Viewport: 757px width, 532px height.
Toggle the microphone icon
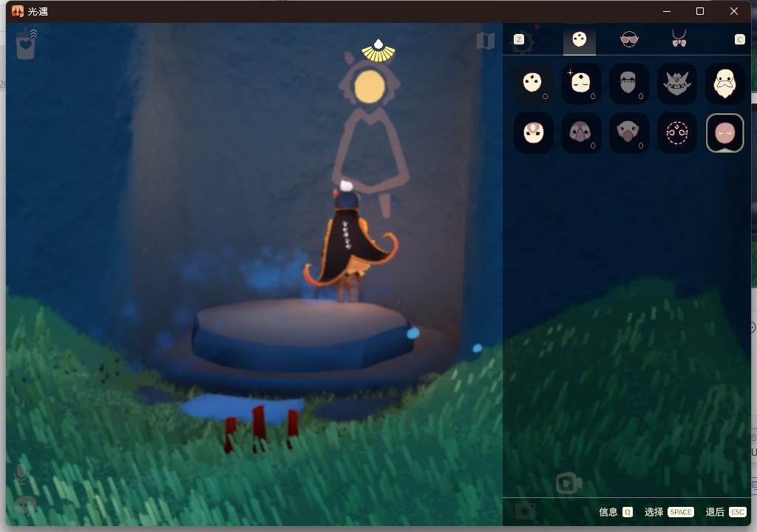(21, 474)
